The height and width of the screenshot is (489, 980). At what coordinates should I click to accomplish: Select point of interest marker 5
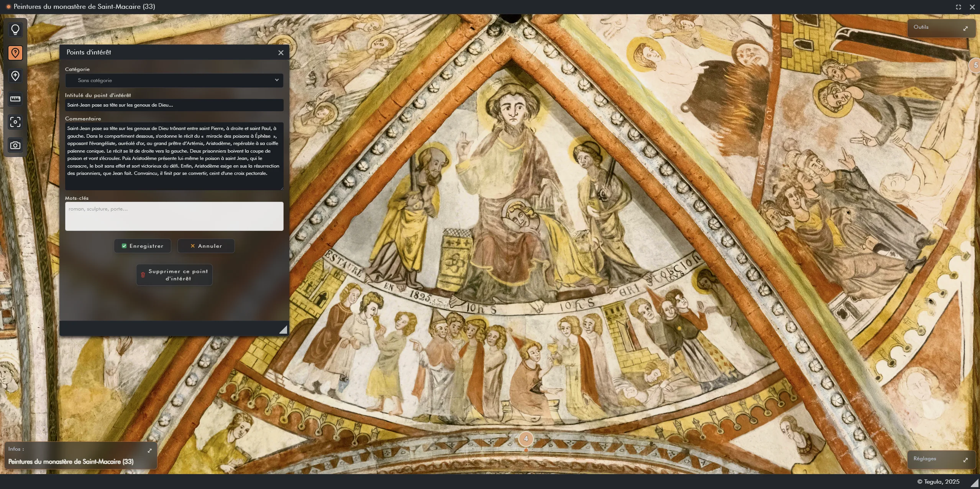pyautogui.click(x=975, y=65)
